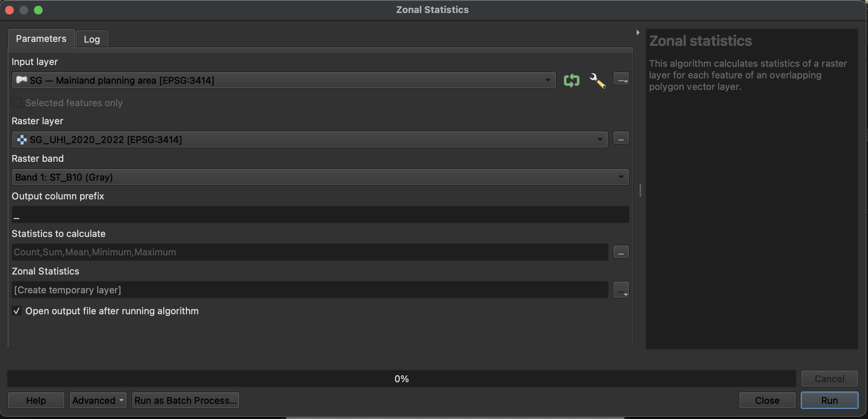Click browse button beside Raster layer
Screen dimensions: 868x419
621,139
